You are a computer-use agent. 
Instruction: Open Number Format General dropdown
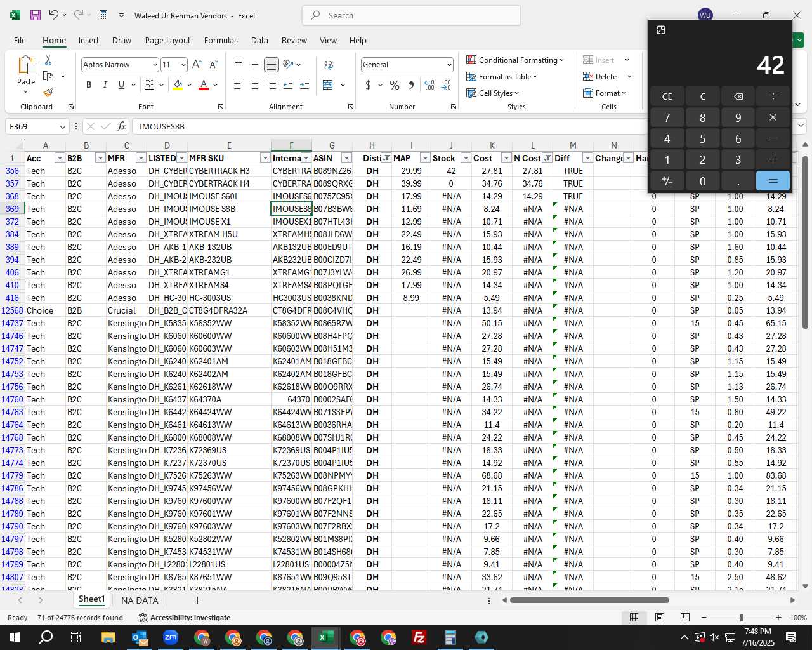[x=449, y=65]
